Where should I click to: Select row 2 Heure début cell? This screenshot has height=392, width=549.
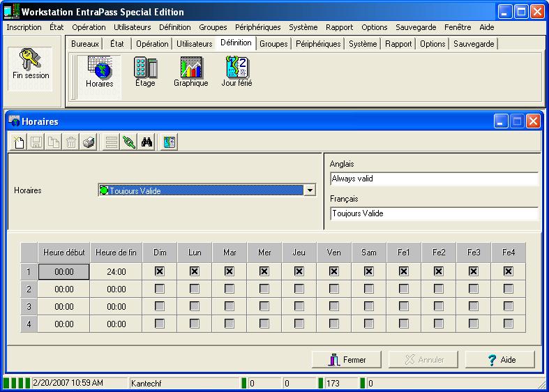click(x=63, y=289)
